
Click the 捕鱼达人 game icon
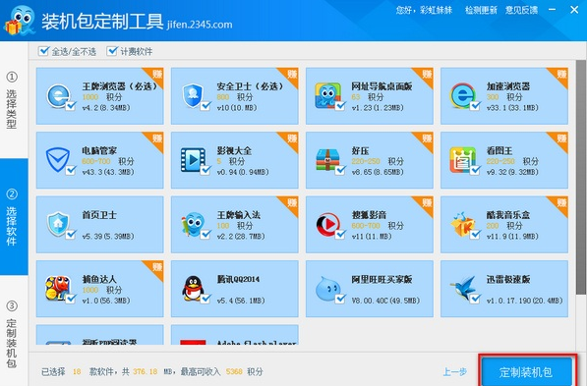click(58, 289)
